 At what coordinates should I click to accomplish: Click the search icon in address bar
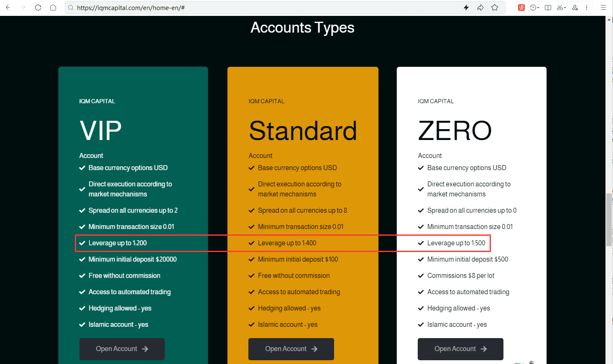click(x=71, y=8)
